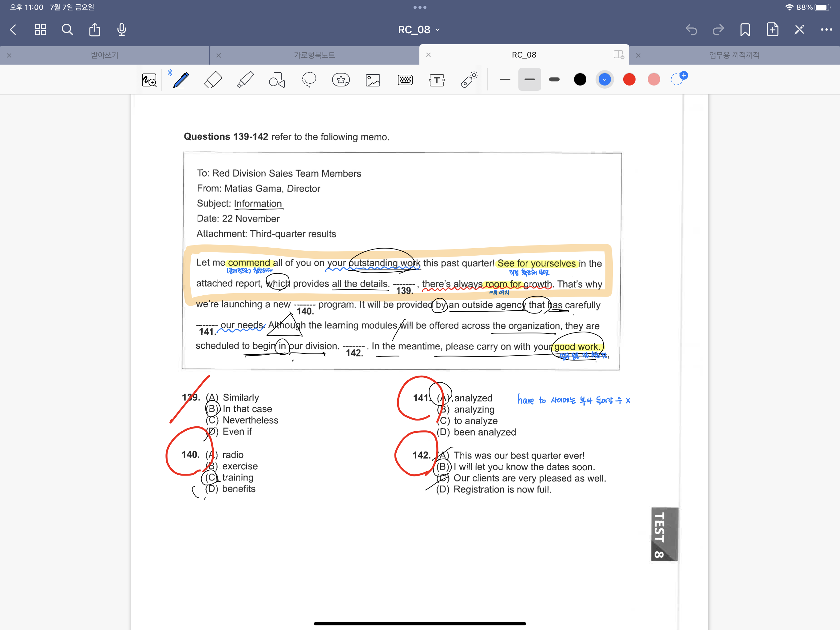Toggle the split view icon on the RC_08 tab
This screenshot has height=630, width=840.
pos(618,55)
